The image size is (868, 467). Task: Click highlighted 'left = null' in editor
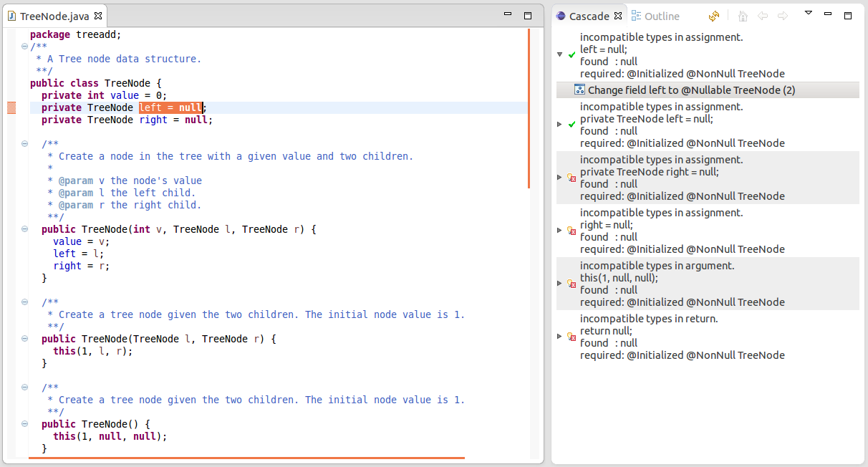point(170,107)
